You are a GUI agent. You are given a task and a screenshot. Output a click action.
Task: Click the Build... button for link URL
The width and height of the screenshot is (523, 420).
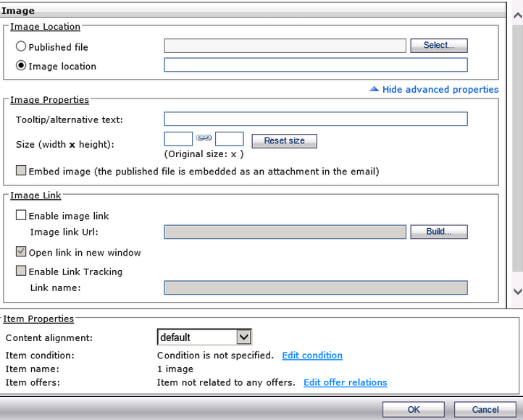439,232
